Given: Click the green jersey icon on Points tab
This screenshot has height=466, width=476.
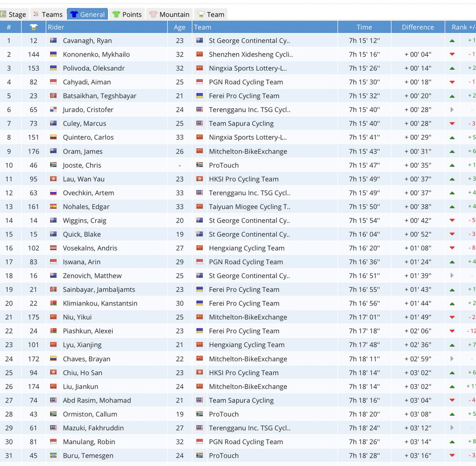Looking at the screenshot, I should 116,14.
